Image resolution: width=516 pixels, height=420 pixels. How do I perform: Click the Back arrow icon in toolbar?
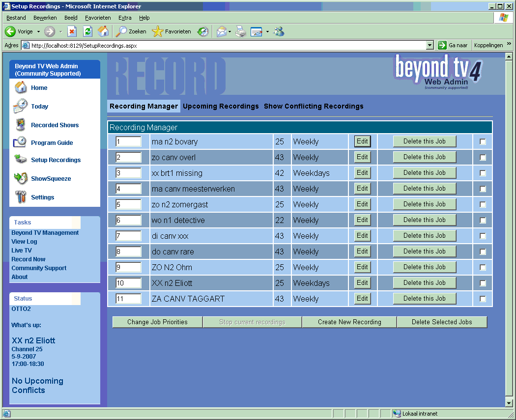pos(10,31)
